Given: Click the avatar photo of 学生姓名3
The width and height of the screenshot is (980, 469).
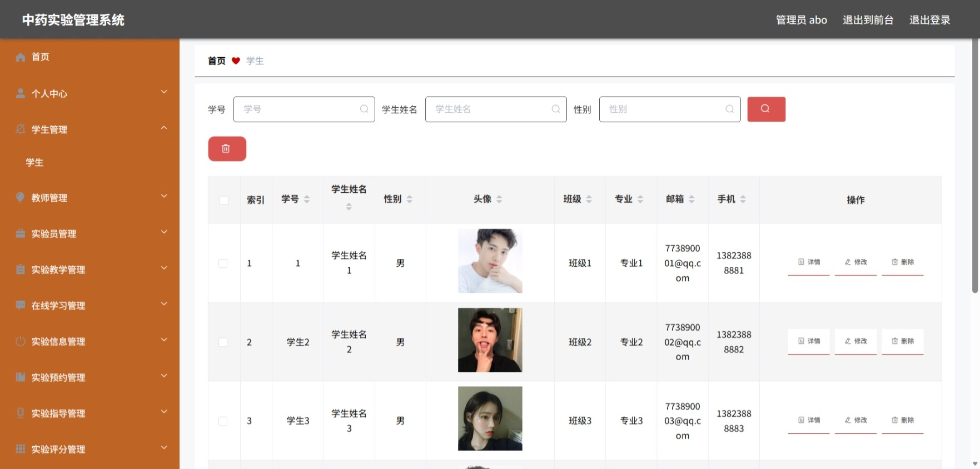Looking at the screenshot, I should 490,418.
